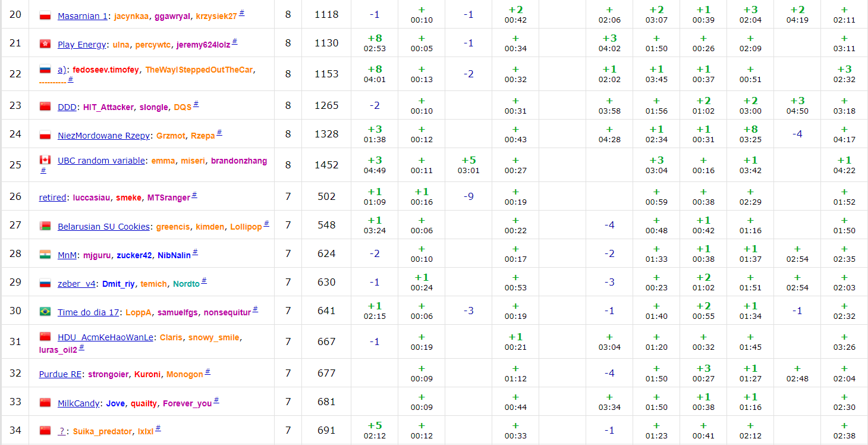
Task: Click the Canadian flag next to UBC random variable
Action: pyautogui.click(x=45, y=160)
